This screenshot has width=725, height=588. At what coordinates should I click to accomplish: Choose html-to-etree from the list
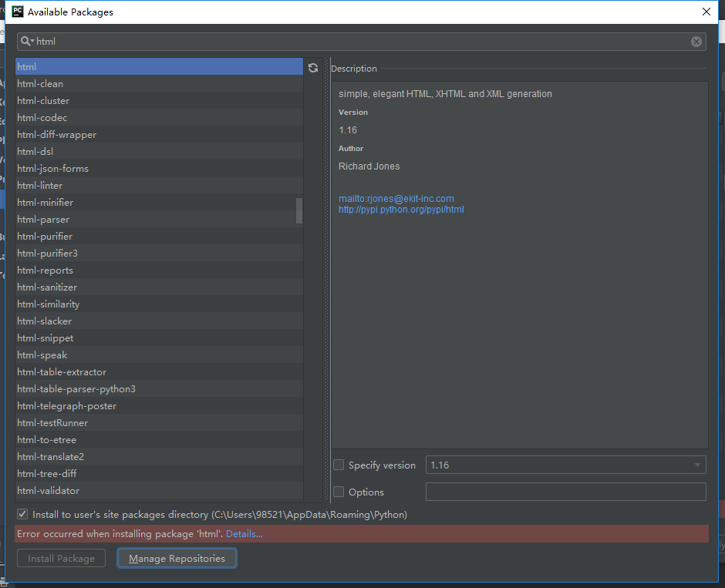[x=159, y=440]
